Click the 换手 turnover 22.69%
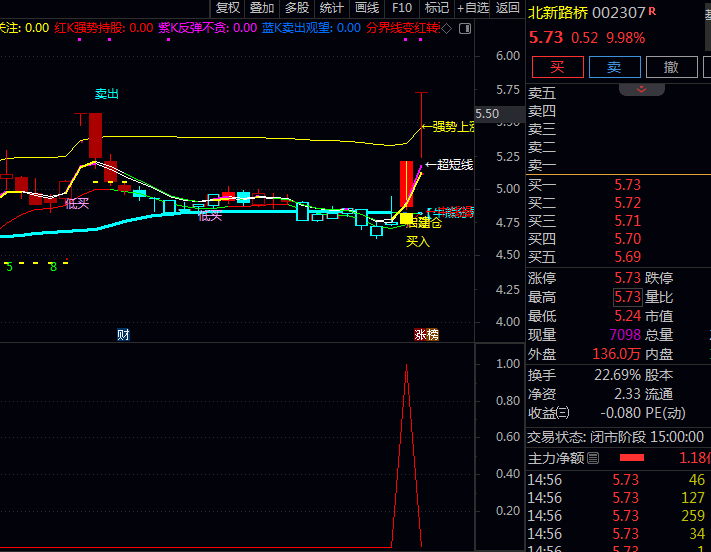Screen dimensions: 711x552 pos(617,375)
